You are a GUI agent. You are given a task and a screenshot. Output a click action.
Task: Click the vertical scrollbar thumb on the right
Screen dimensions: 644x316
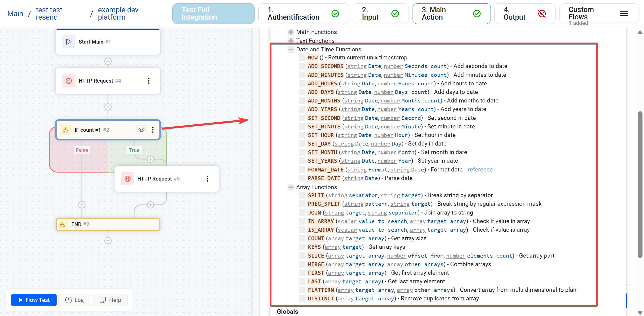[640, 184]
